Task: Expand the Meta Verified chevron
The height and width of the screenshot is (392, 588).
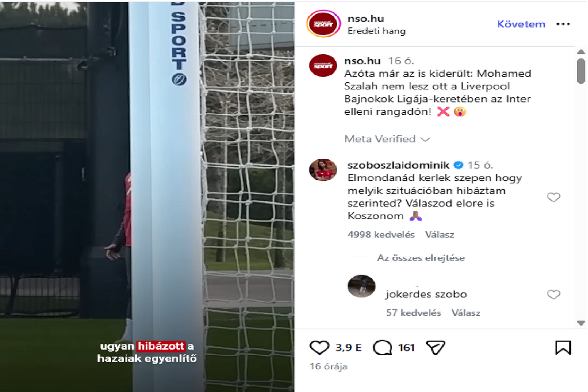Action: [425, 140]
